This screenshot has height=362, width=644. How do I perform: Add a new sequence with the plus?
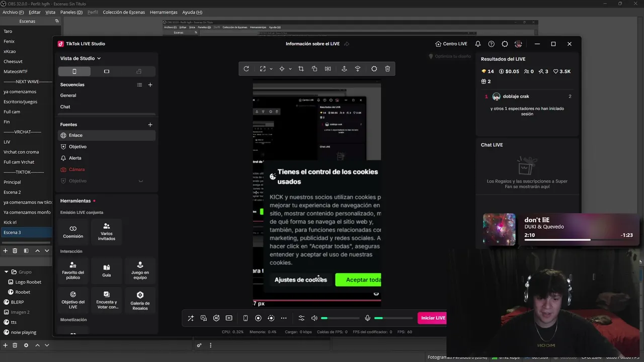150,84
